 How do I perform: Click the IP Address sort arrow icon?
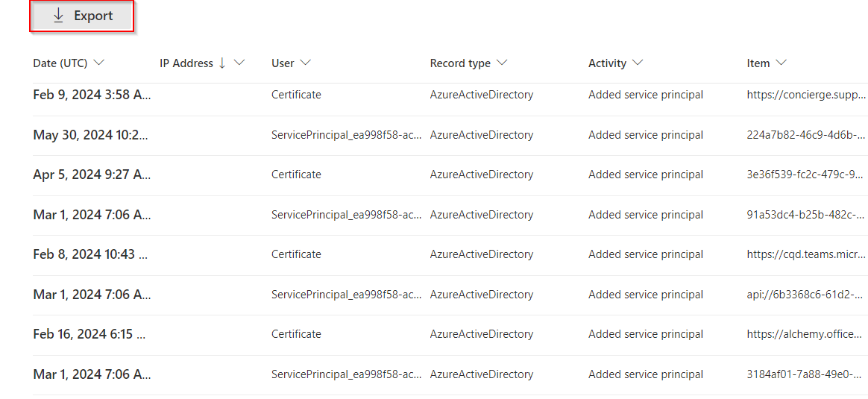(x=222, y=63)
